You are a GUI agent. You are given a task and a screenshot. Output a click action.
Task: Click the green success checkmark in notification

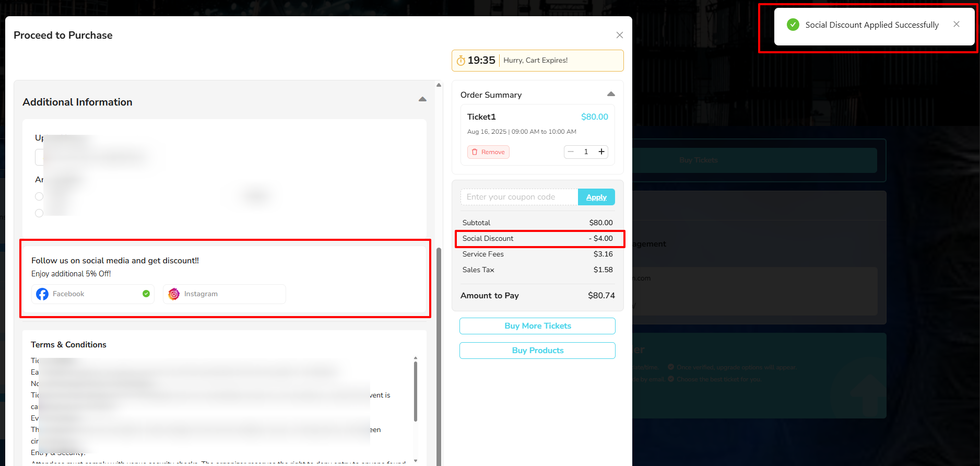click(x=793, y=25)
